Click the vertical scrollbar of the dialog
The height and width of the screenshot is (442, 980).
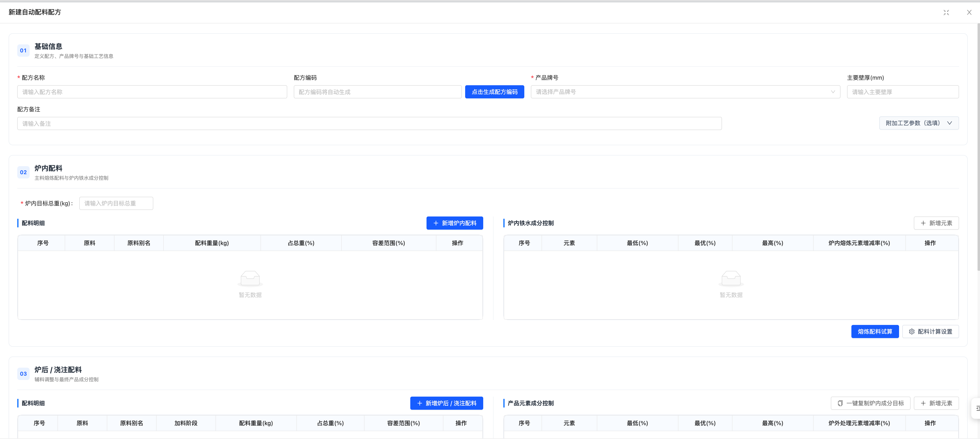[978, 147]
